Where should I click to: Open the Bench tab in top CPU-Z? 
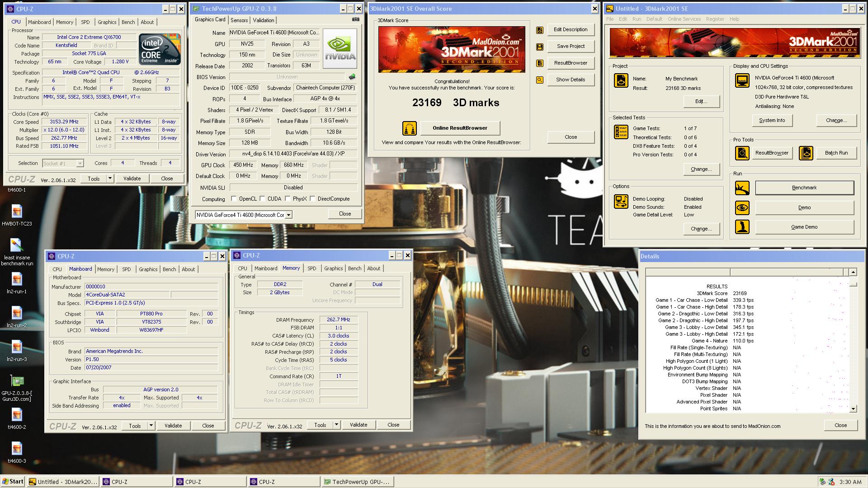(x=128, y=22)
